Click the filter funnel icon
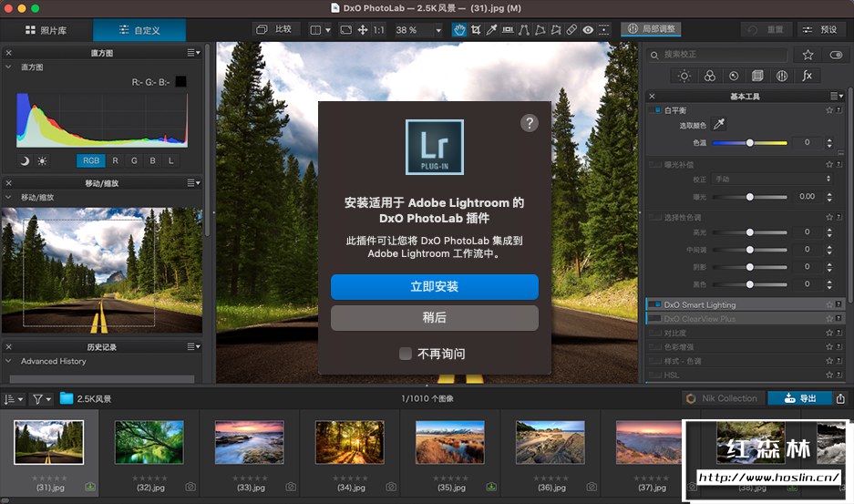854x504 pixels. (x=37, y=399)
